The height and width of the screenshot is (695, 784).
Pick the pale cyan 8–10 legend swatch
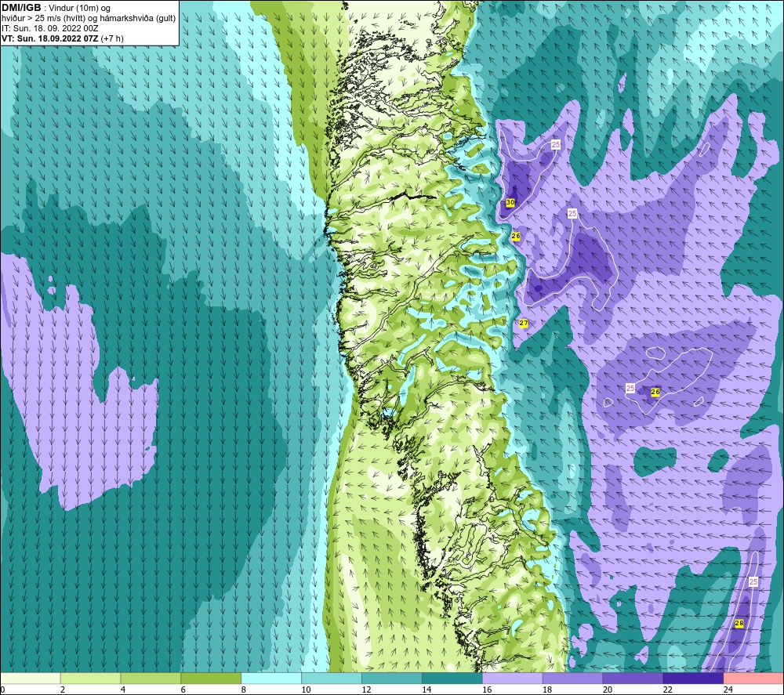click(271, 679)
